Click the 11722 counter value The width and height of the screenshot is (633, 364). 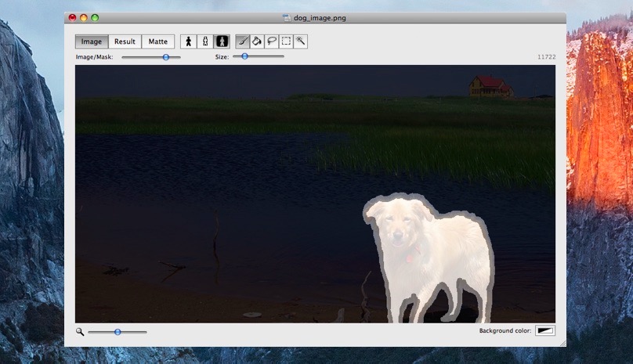click(547, 57)
